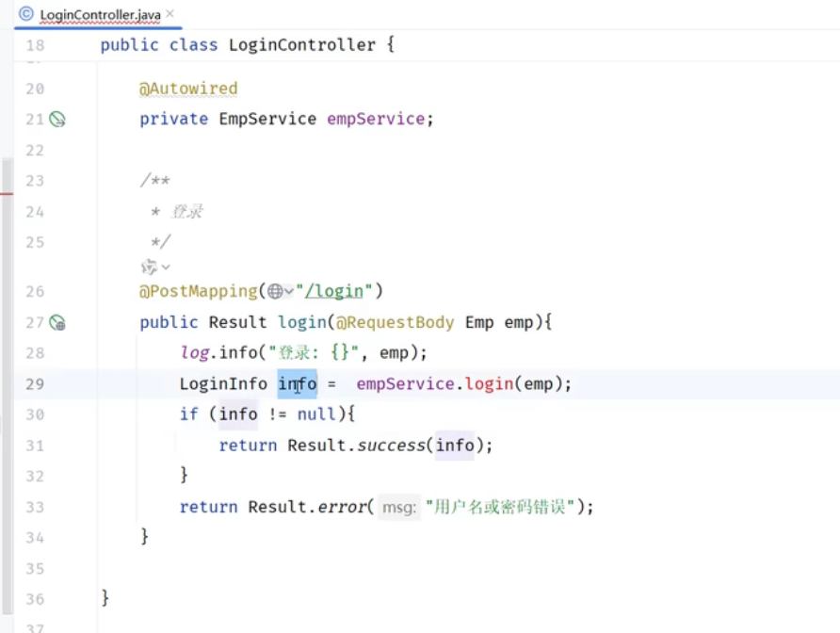Click the @RequestBody annotation on line 27
The width and height of the screenshot is (840, 633).
tap(395, 323)
